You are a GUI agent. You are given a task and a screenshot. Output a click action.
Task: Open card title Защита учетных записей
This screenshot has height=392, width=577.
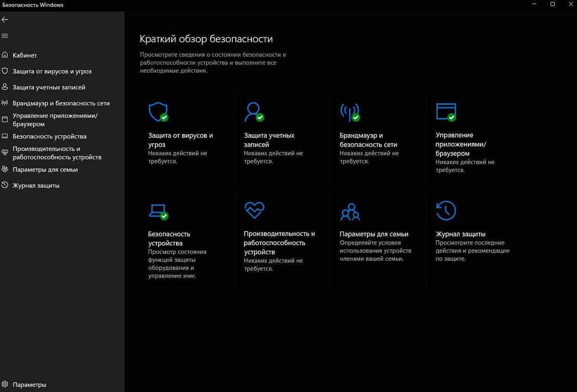pyautogui.click(x=269, y=140)
